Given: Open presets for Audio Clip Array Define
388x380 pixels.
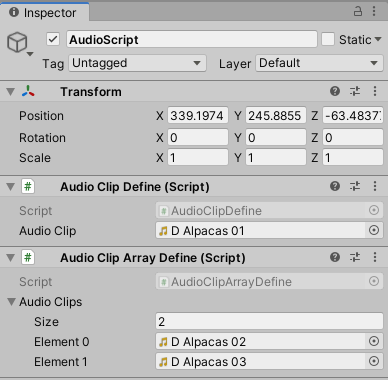Looking at the screenshot, I should [355, 257].
